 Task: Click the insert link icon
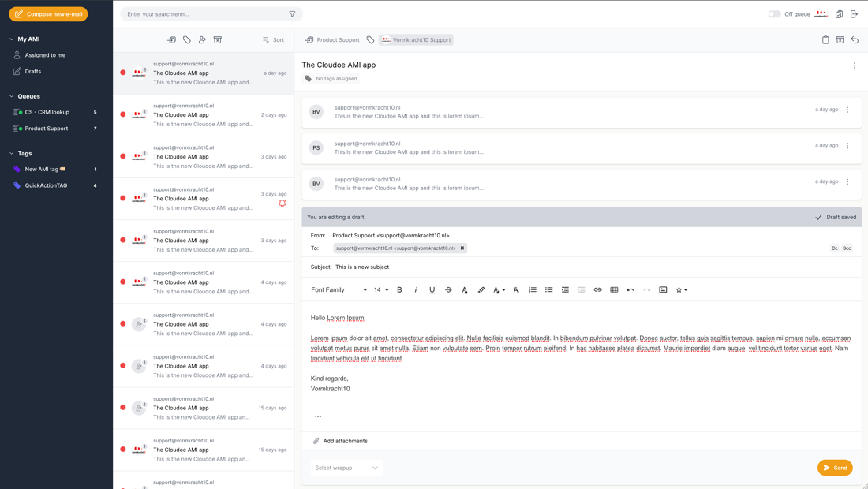[x=597, y=290]
